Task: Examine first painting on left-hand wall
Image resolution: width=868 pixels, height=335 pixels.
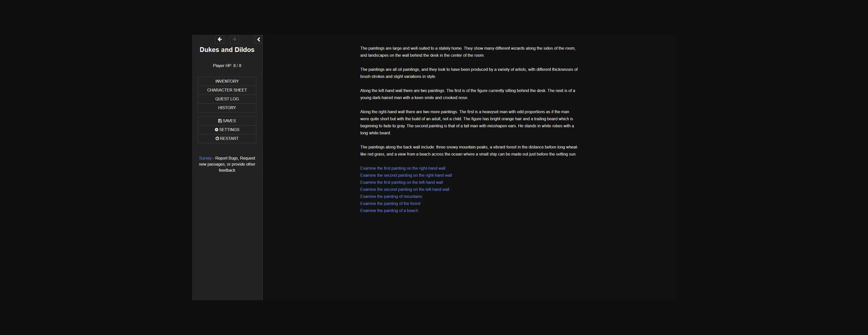Action: click(x=401, y=182)
